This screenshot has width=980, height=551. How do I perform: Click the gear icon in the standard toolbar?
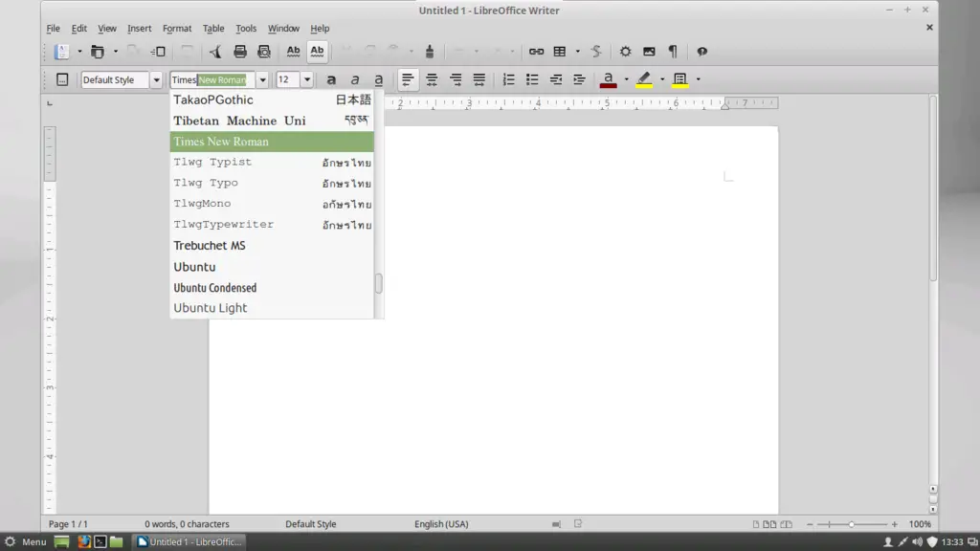[625, 52]
